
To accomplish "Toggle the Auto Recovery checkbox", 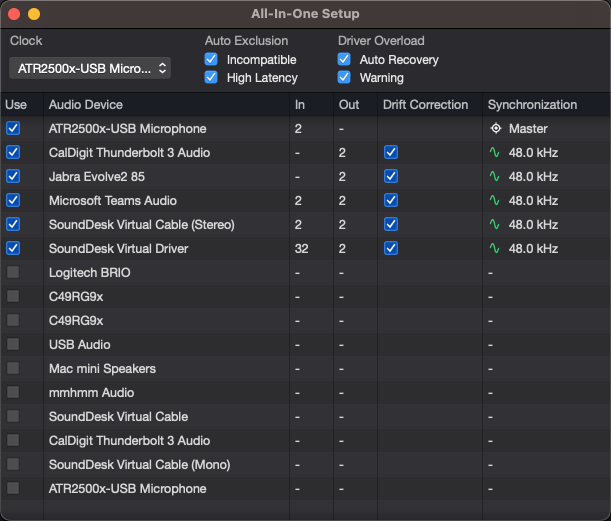I will (x=344, y=60).
